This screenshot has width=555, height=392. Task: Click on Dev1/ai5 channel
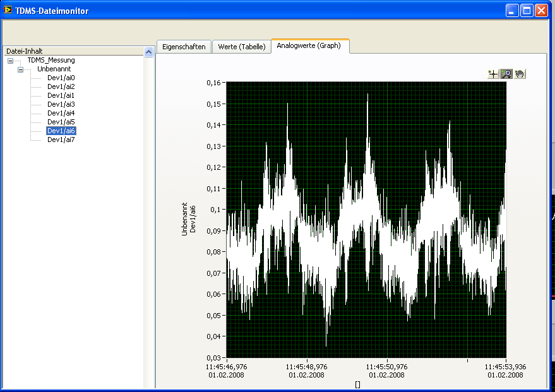click(61, 122)
